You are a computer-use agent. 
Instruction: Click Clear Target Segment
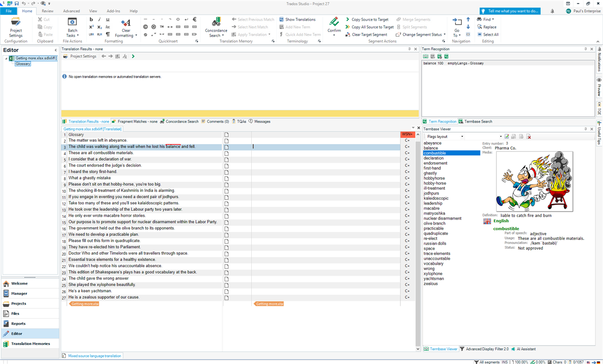click(x=366, y=35)
